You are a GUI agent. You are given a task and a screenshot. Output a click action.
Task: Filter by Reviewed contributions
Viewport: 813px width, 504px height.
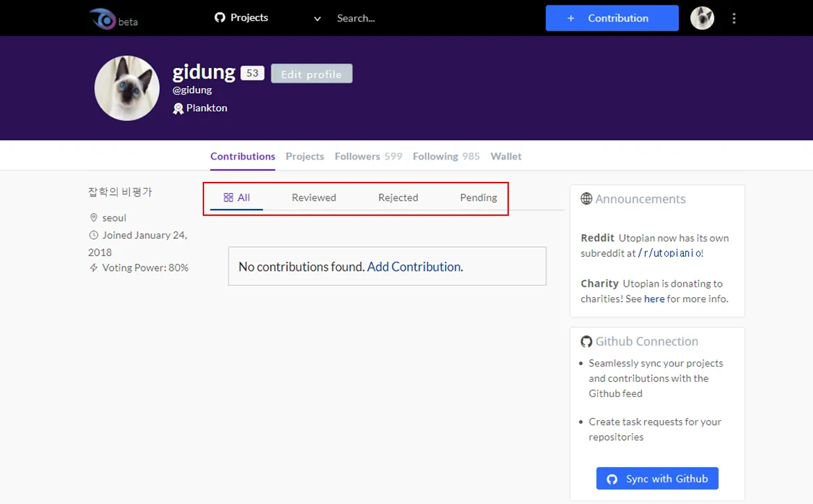314,198
